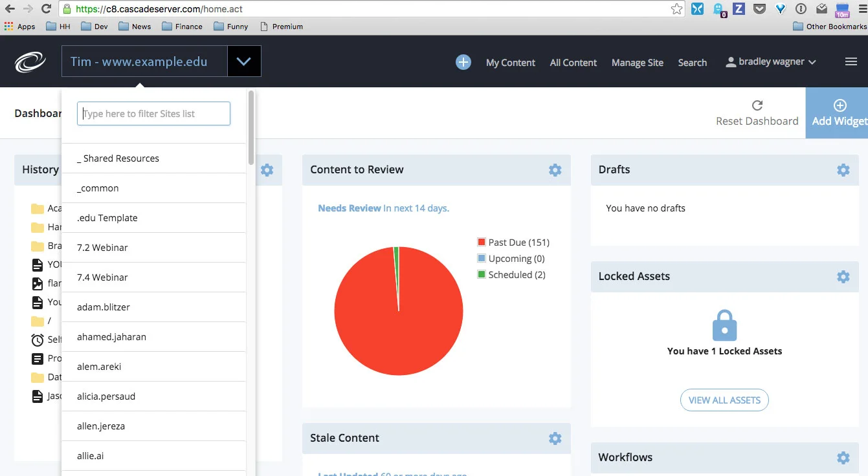Toggle site dropdown chevron button
Image resolution: width=868 pixels, height=476 pixels.
244,61
